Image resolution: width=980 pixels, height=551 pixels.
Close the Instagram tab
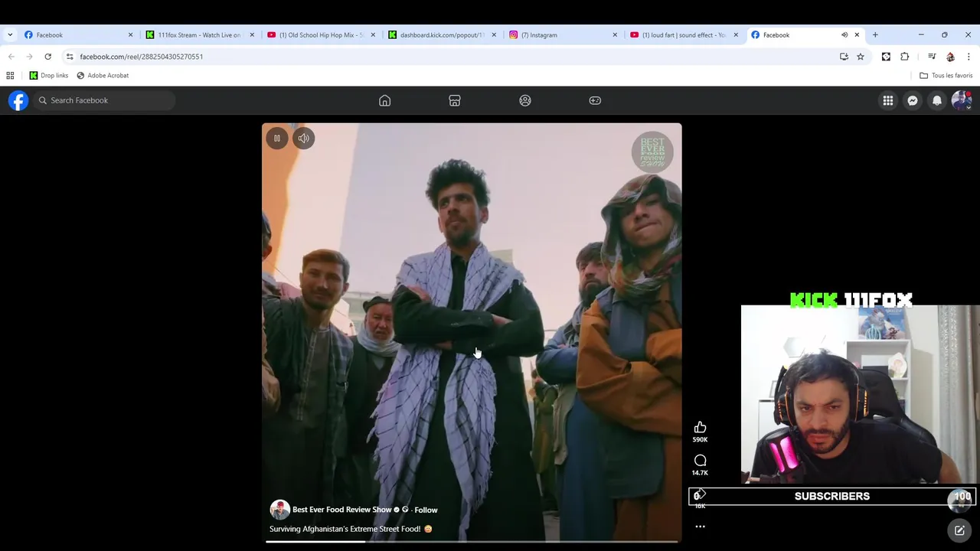pos(615,34)
